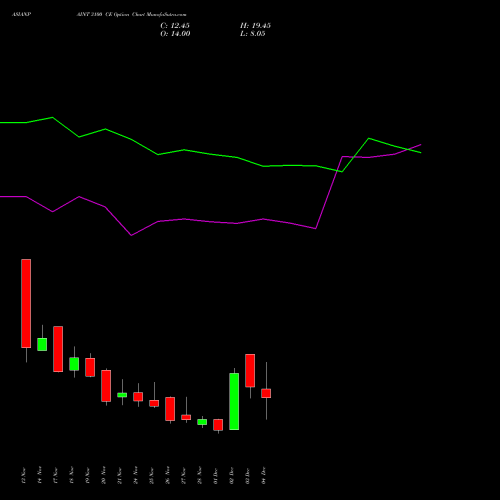Image resolution: width=500 pixels, height=500 pixels.
Task: Click the 20 Nov date axis label
Action: click(104, 475)
